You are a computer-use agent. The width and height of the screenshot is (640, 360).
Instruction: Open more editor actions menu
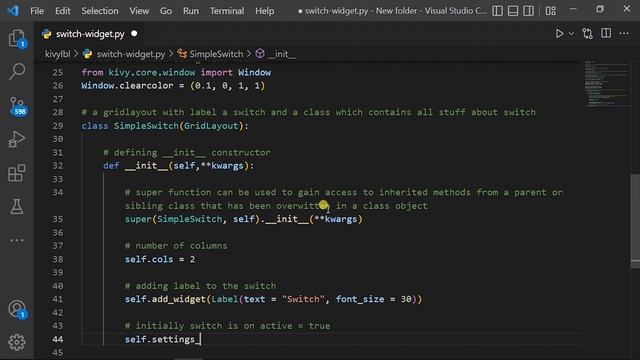[x=624, y=34]
